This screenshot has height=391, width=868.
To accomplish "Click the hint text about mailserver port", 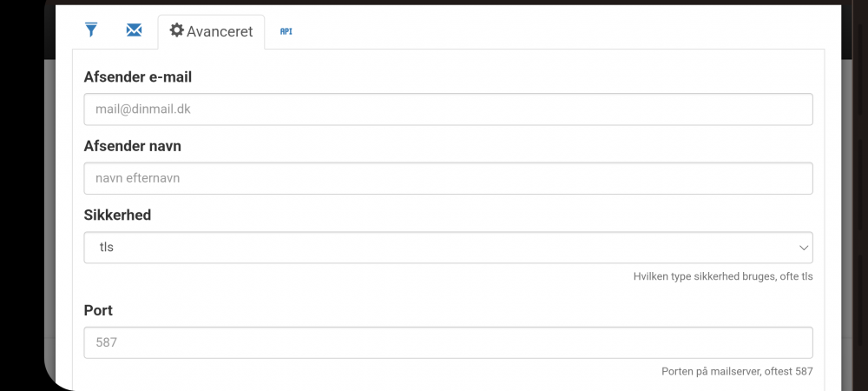I will [737, 372].
